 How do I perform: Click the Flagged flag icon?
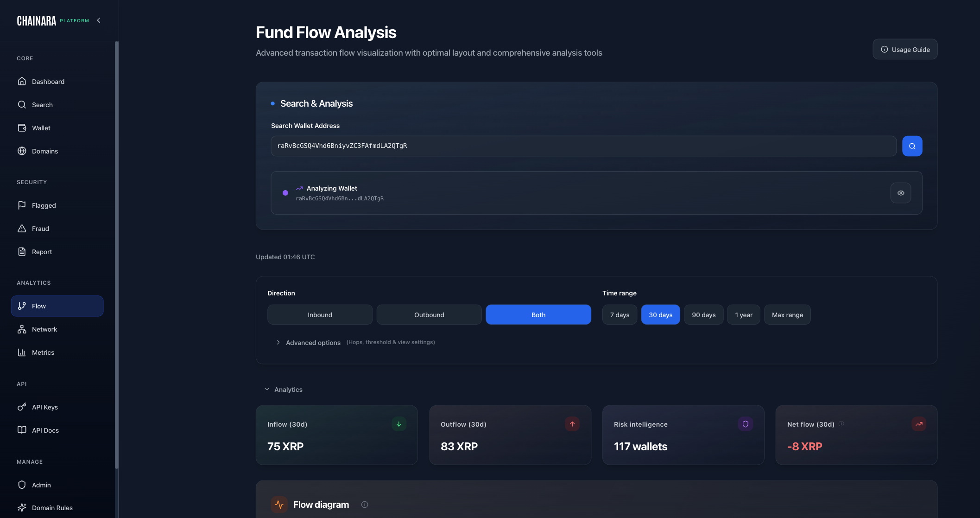22,205
